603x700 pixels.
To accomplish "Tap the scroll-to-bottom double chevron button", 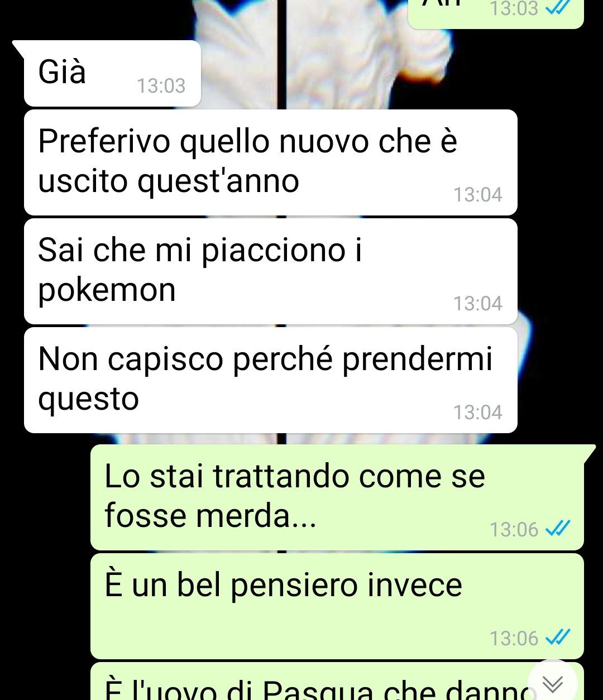I will [552, 682].
